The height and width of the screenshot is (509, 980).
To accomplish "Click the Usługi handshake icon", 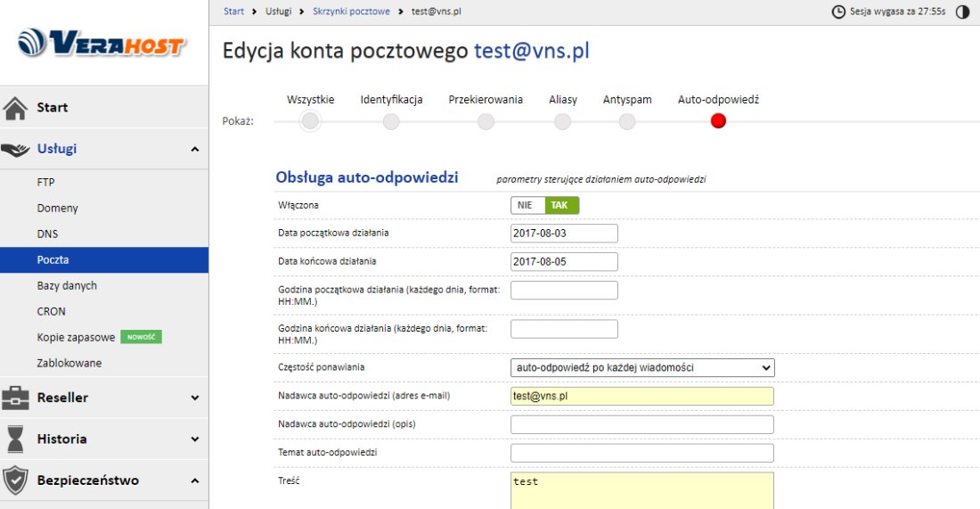I will coord(15,150).
